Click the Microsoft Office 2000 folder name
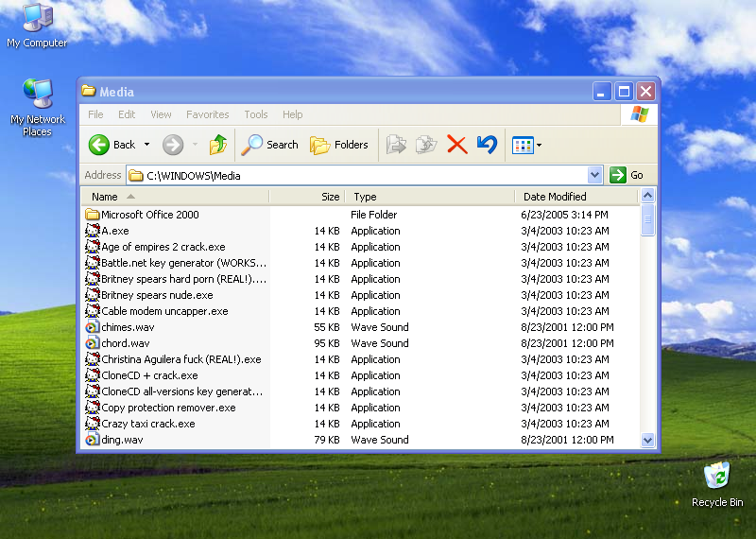756x539 pixels. pos(150,215)
